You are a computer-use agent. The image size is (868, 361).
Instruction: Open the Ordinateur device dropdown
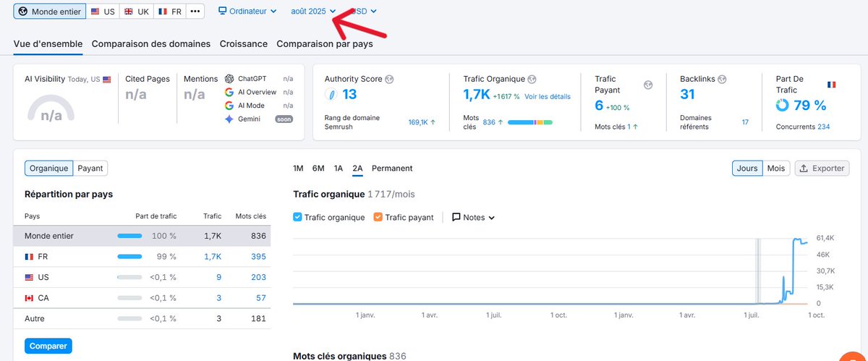tap(247, 11)
